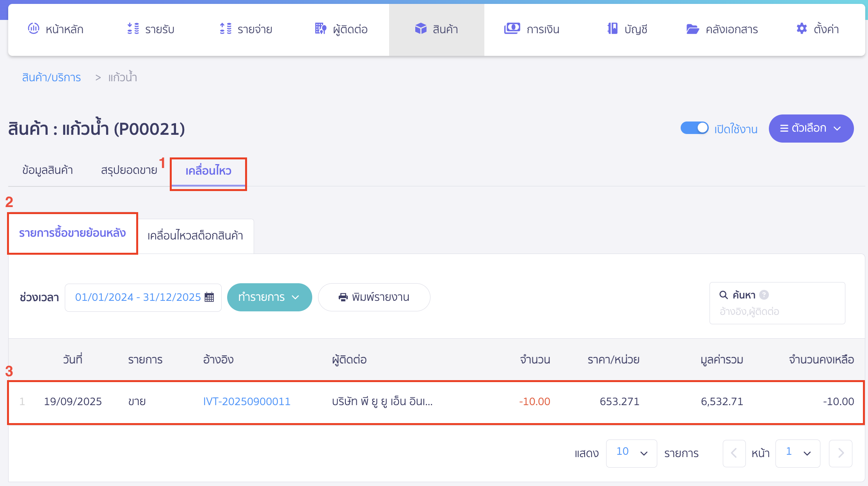This screenshot has height=486, width=868.
Task: Switch to the ข้อมูลสินค้า tab
Action: [48, 170]
